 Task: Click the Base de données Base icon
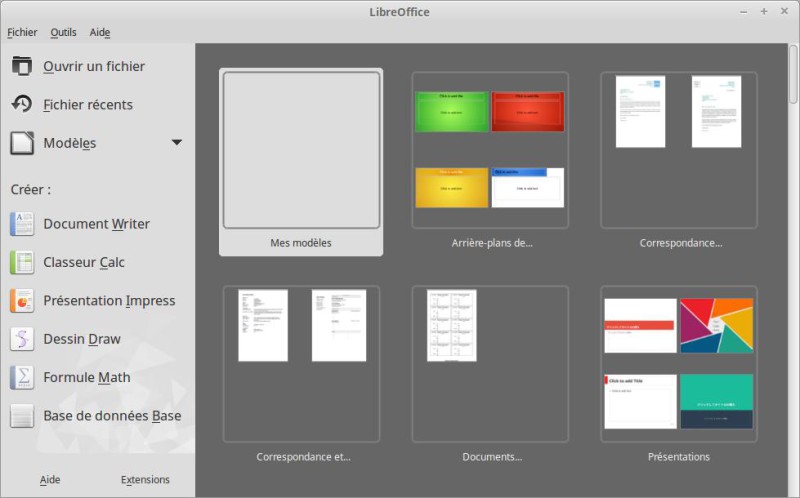pos(22,416)
